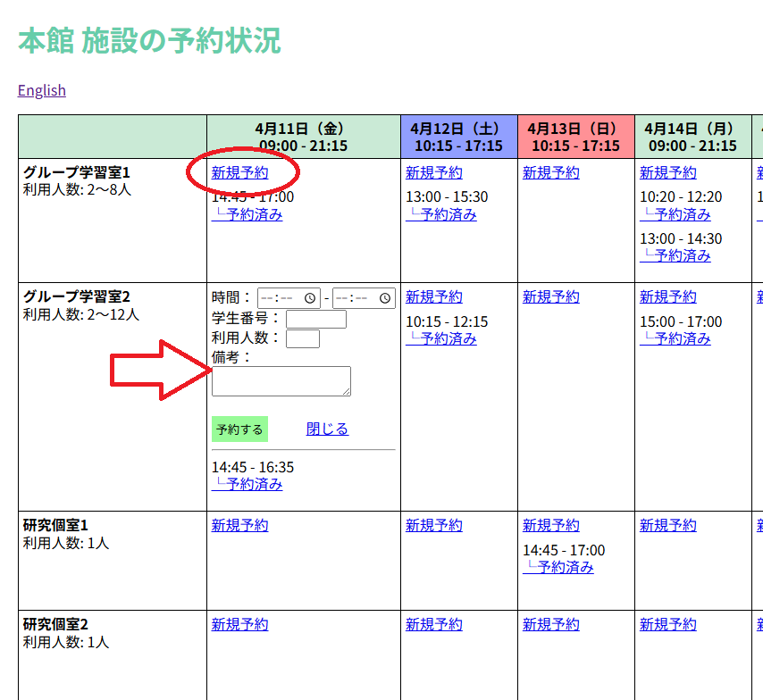Screen dimensions: 763x700
Task: Click 新規予約 for グループ学習室1 on 4月11日
Action: (x=239, y=173)
